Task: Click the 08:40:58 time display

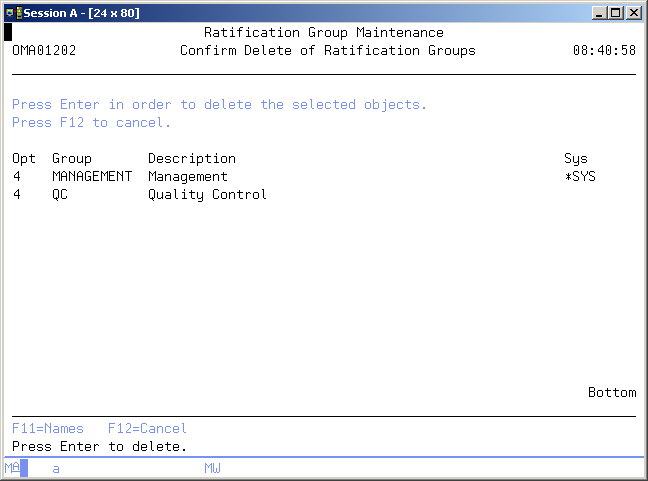Action: point(603,51)
